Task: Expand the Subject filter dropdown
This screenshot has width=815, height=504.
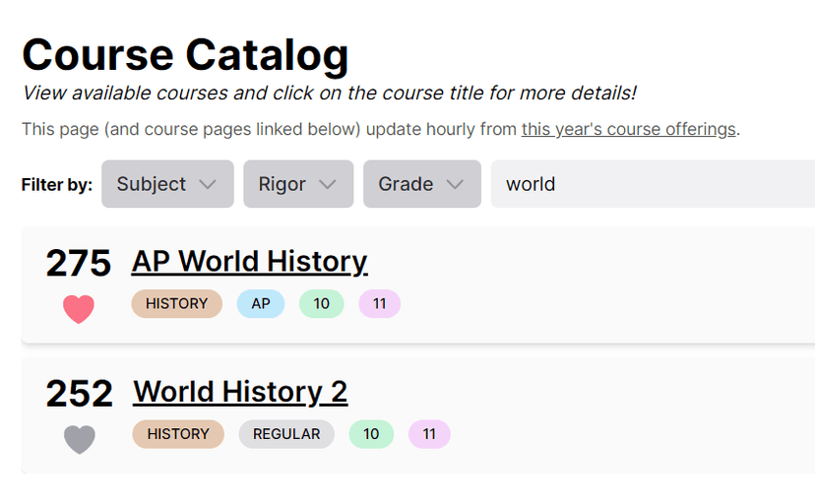Action: point(166,184)
